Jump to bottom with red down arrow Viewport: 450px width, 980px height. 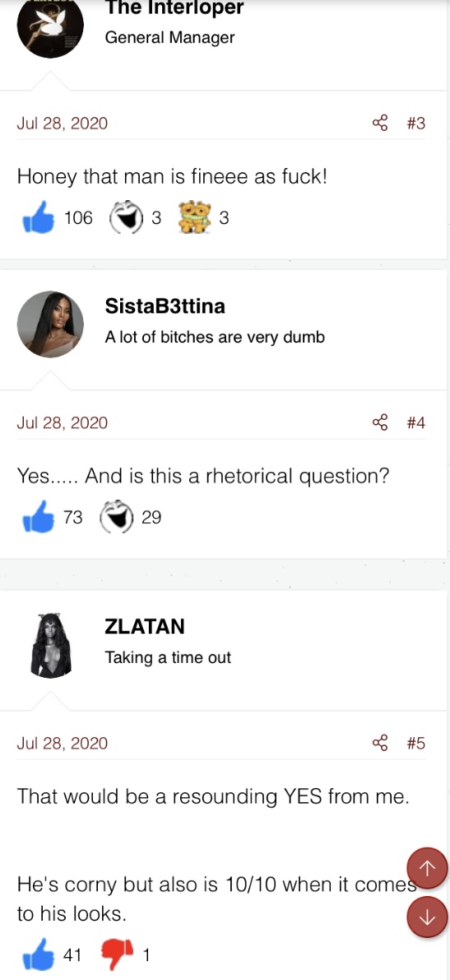click(x=428, y=917)
